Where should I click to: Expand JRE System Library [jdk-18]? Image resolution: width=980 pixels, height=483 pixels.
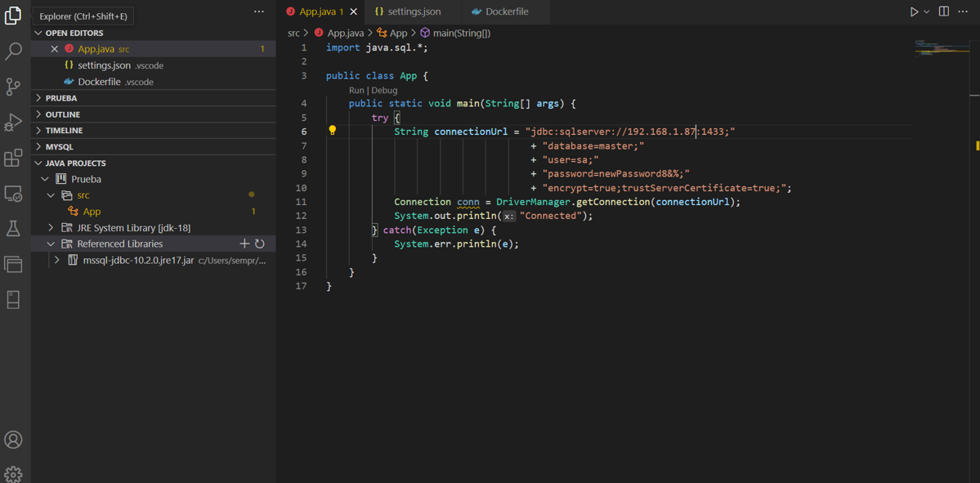click(51, 227)
